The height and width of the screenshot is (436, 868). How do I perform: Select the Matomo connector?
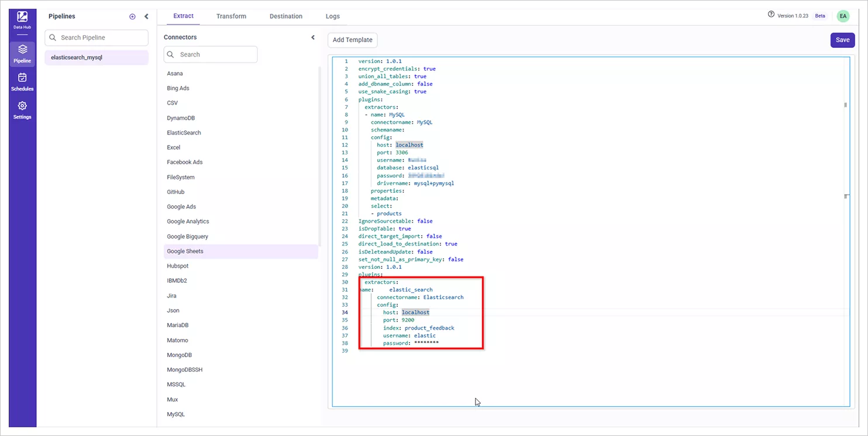pyautogui.click(x=241, y=340)
